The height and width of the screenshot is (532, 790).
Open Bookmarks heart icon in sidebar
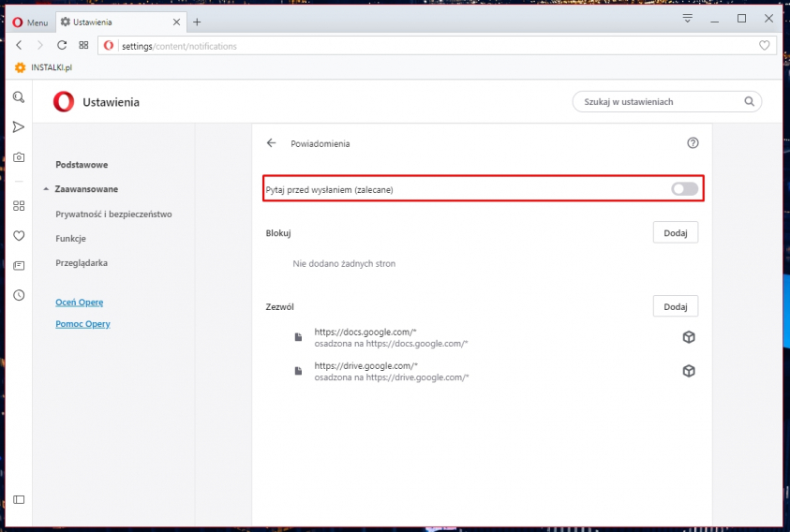pyautogui.click(x=18, y=236)
